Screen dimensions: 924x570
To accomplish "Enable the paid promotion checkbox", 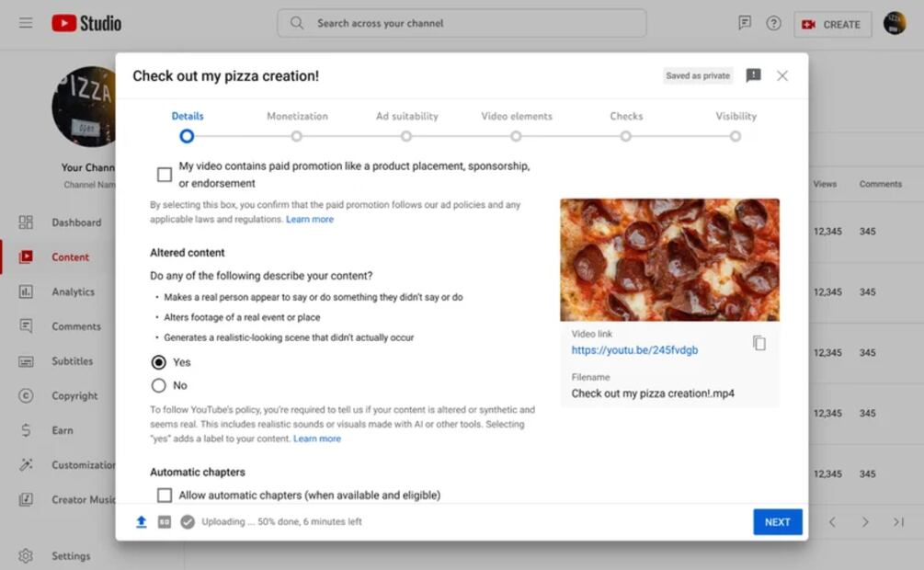I will tap(165, 175).
